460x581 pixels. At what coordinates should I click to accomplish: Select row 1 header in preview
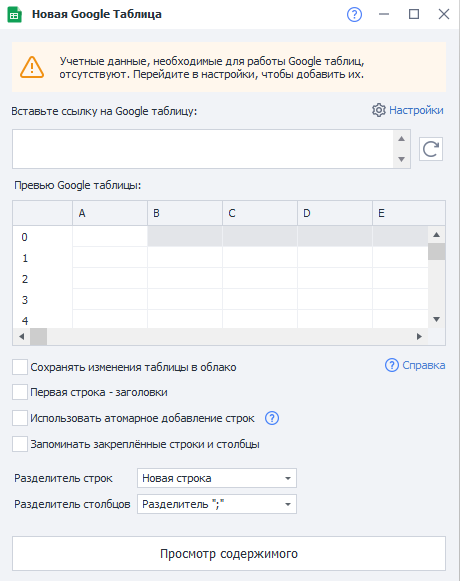[x=43, y=258]
